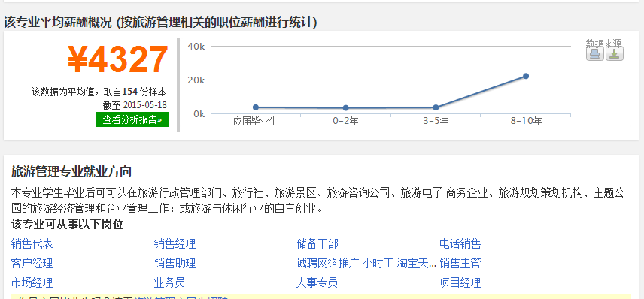
Task: Click the ¥4327 average salary figure
Action: click(118, 60)
